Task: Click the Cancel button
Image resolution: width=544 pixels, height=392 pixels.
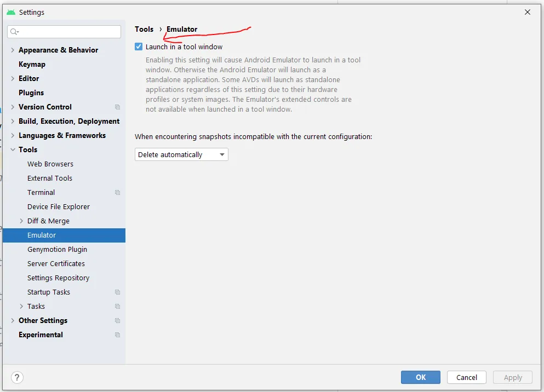Action: (x=467, y=377)
